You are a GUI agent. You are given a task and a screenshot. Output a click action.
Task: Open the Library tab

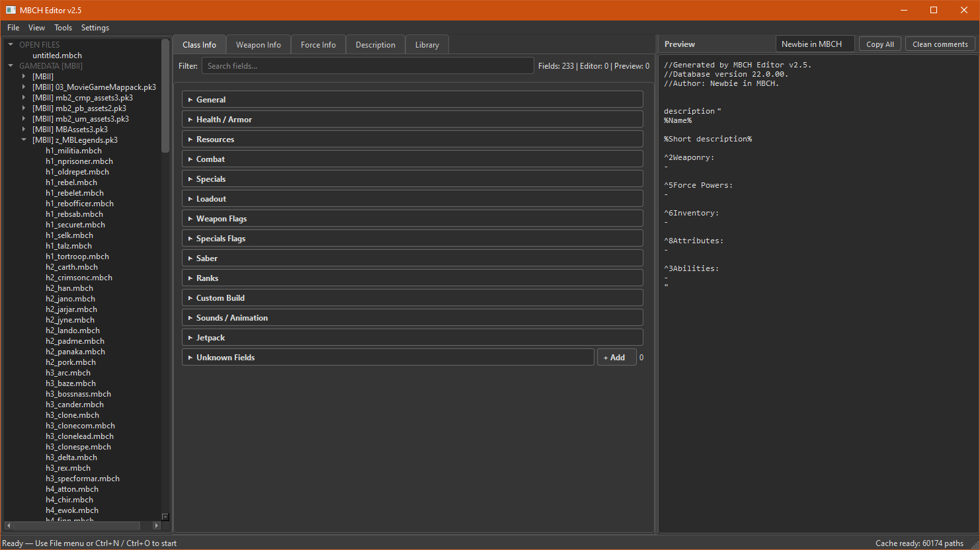click(427, 45)
